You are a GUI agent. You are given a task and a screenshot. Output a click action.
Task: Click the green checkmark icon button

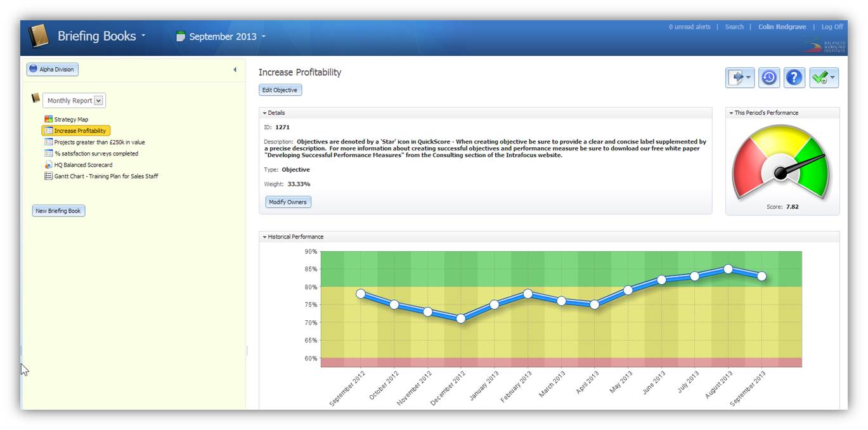tap(823, 77)
